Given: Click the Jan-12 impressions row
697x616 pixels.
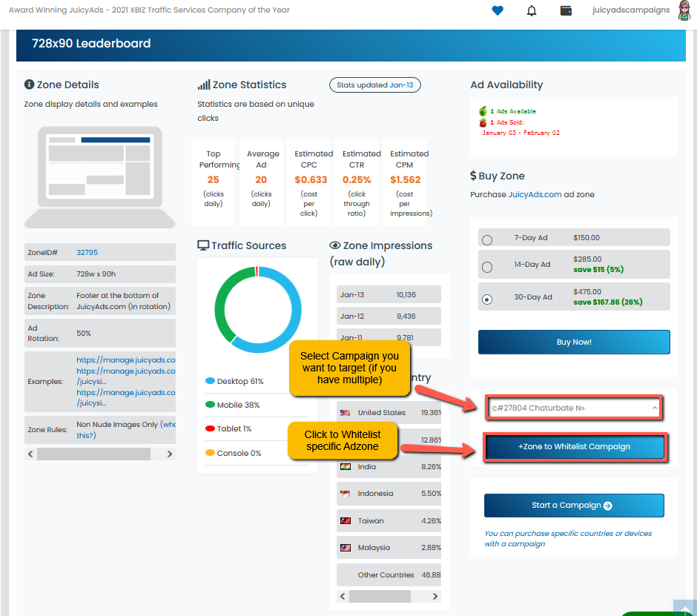Looking at the screenshot, I should (x=389, y=316).
